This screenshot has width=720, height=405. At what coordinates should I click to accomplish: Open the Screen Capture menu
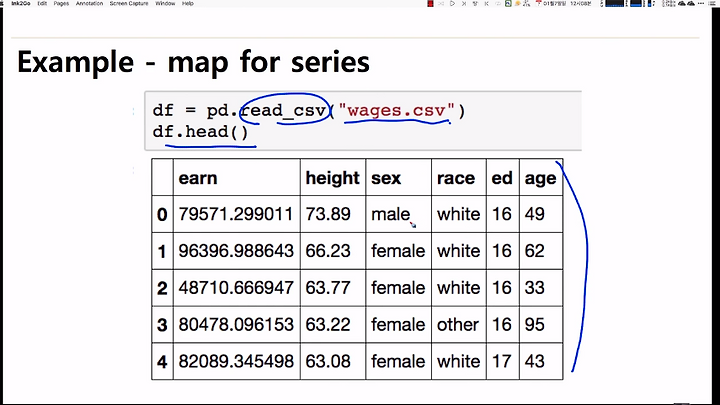click(x=129, y=3)
